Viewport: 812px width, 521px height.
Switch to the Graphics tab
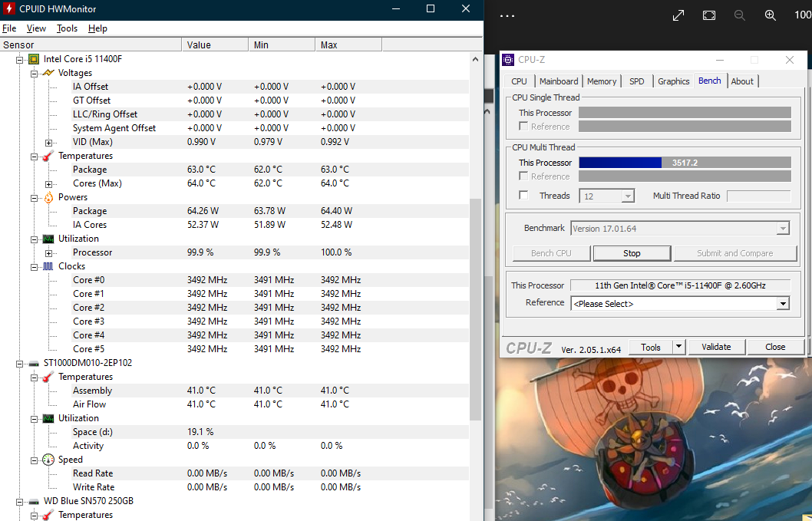[x=674, y=81]
